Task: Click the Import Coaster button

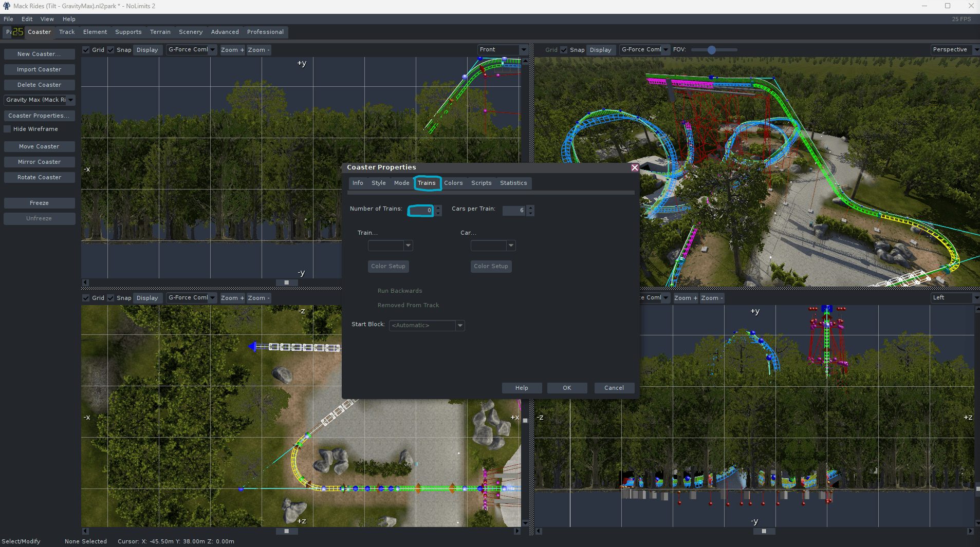Action: [x=39, y=69]
